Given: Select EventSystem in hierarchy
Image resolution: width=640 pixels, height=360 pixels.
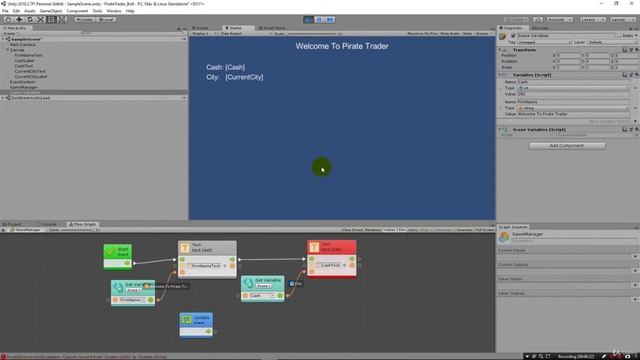Looking at the screenshot, I should pyautogui.click(x=22, y=82).
